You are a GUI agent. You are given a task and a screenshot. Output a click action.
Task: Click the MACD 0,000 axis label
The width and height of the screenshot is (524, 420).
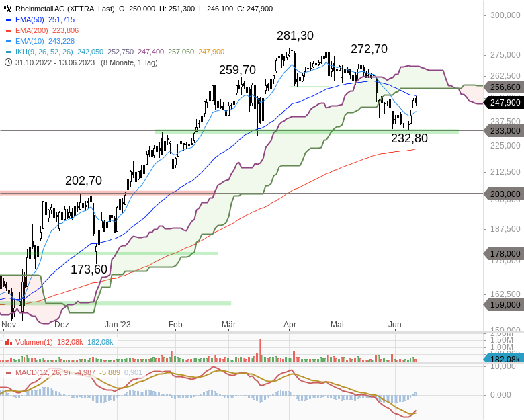click(x=500, y=395)
